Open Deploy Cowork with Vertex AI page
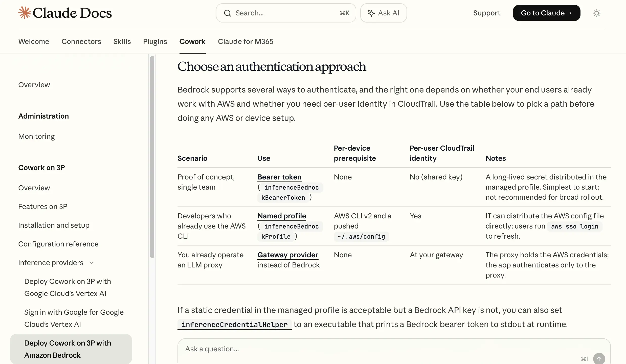The image size is (626, 364). pyautogui.click(x=68, y=287)
